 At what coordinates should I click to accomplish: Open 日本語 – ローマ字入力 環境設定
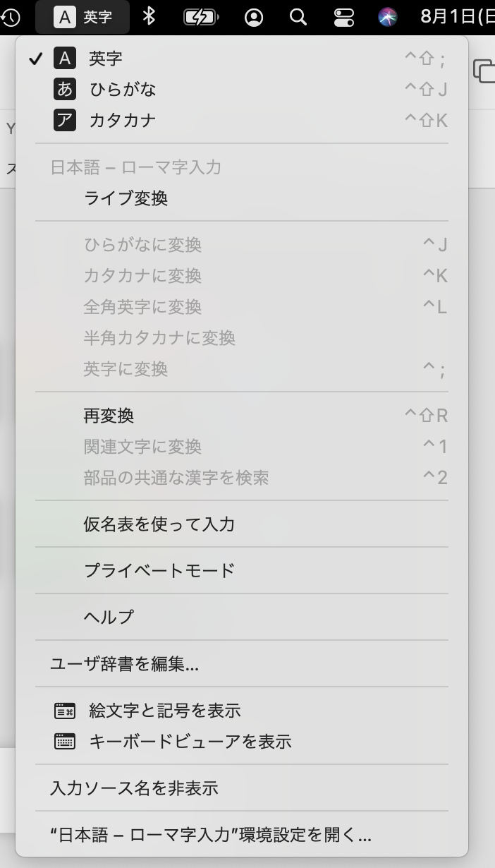[210, 836]
